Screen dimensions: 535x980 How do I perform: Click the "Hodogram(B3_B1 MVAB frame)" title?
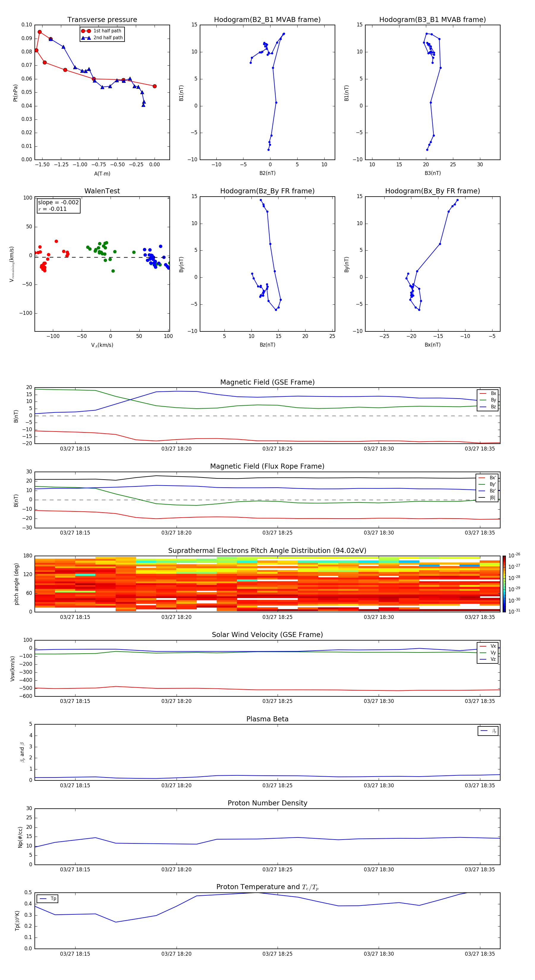[432, 20]
